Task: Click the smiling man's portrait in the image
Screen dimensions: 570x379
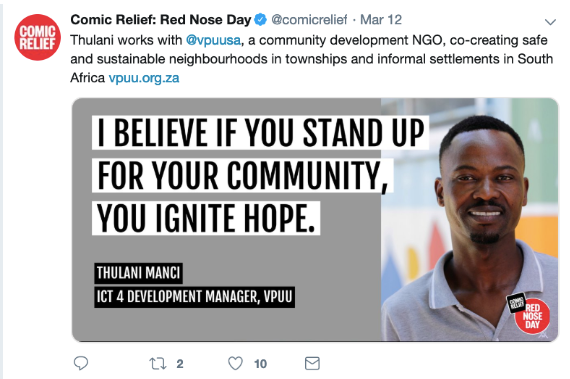Action: pyautogui.click(x=470, y=220)
